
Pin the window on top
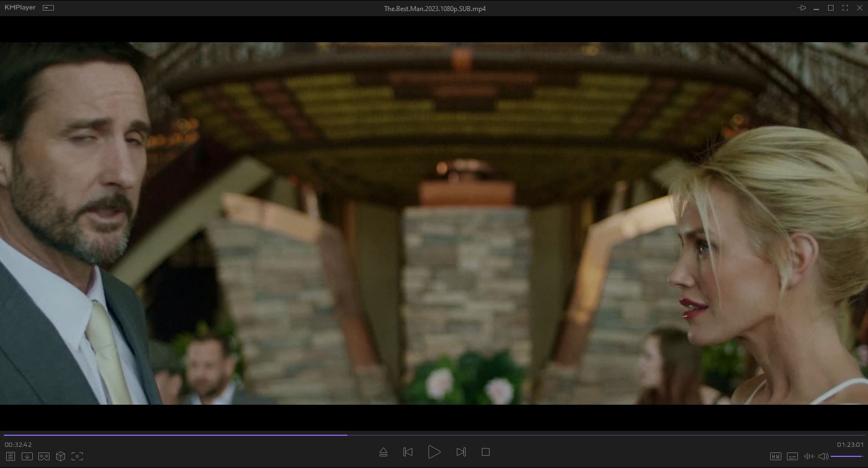[x=802, y=8]
